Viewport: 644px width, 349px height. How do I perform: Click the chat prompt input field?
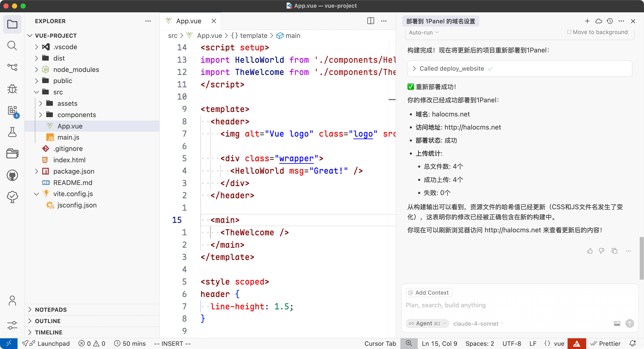[500, 305]
